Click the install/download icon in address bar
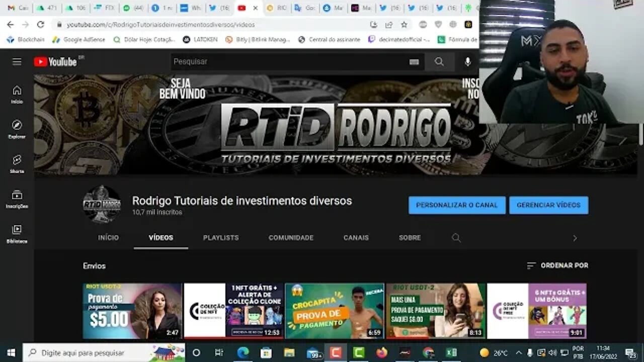The height and width of the screenshot is (362, 644). (373, 24)
